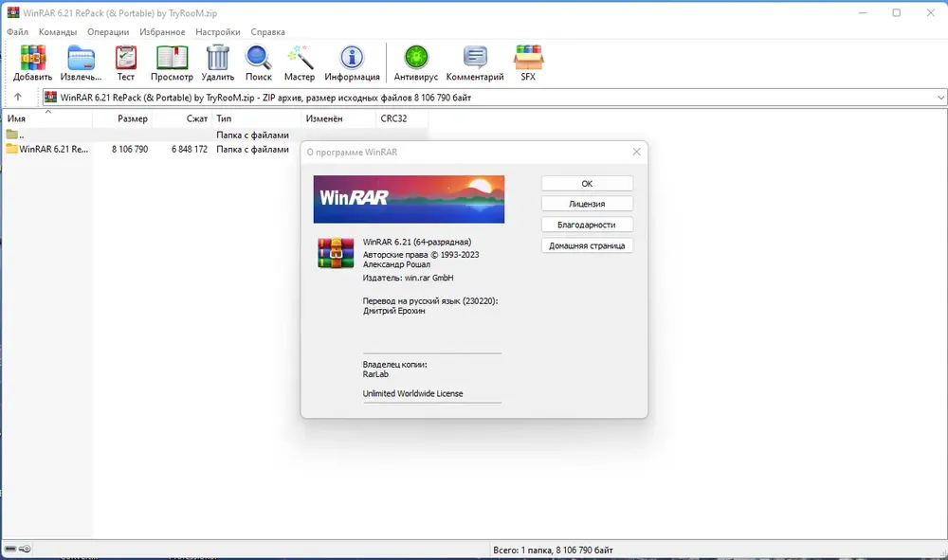Click the WinRAR books icon in About dialog
948x560 pixels.
point(336,253)
